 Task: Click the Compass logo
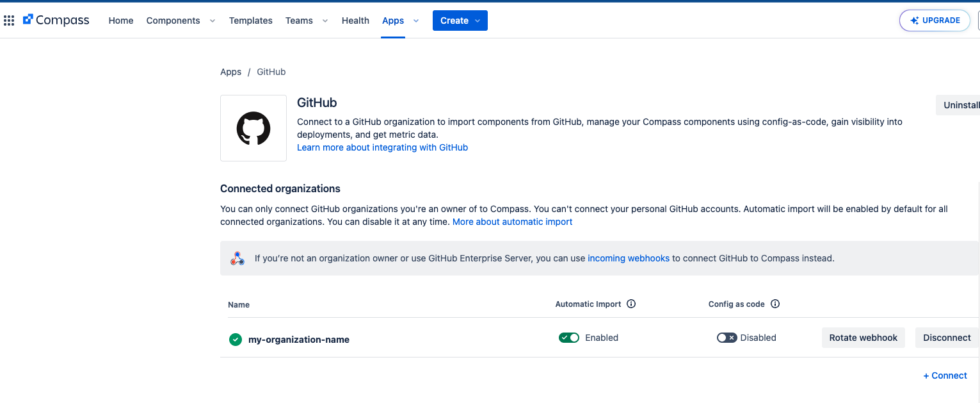point(56,20)
